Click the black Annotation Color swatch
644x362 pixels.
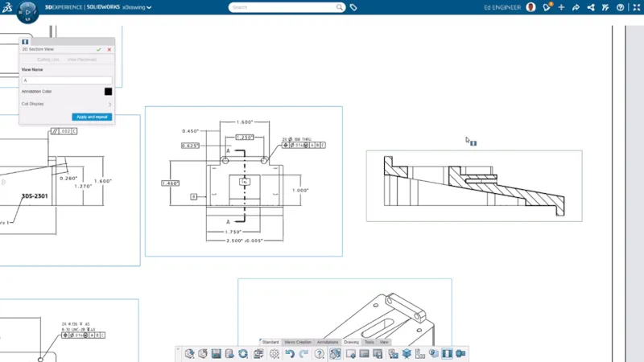pyautogui.click(x=108, y=92)
